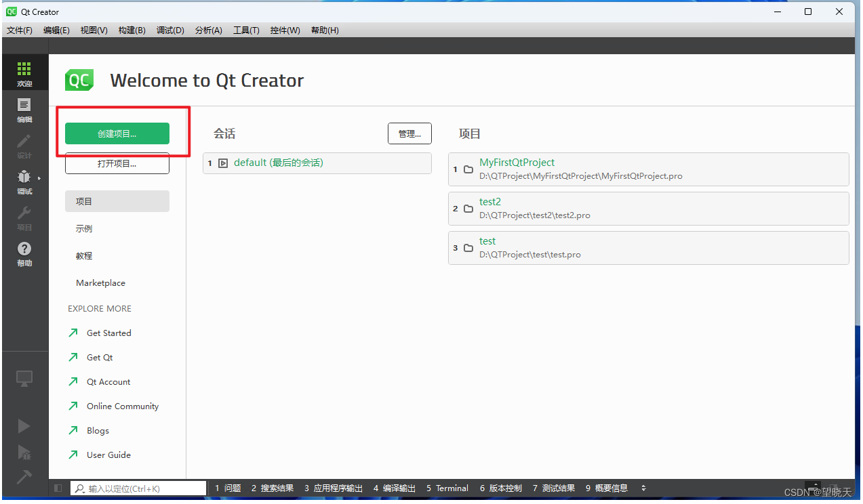Open the 编辑(E) menu
The height and width of the screenshot is (504, 863).
coord(56,30)
